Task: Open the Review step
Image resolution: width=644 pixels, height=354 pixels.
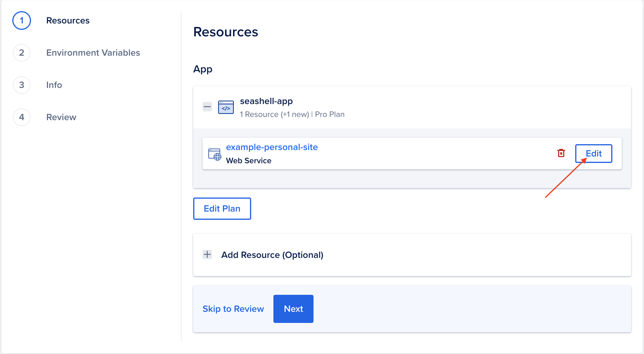Action: pos(61,117)
